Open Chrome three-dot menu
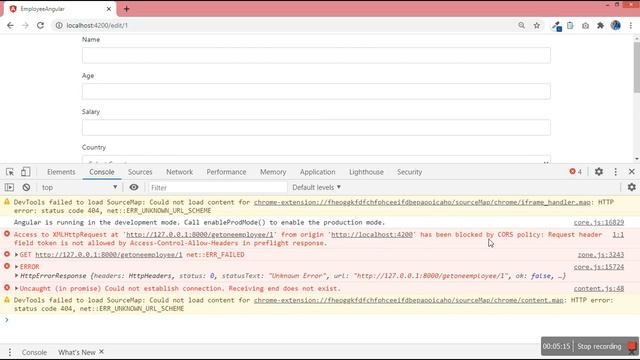 (x=631, y=25)
